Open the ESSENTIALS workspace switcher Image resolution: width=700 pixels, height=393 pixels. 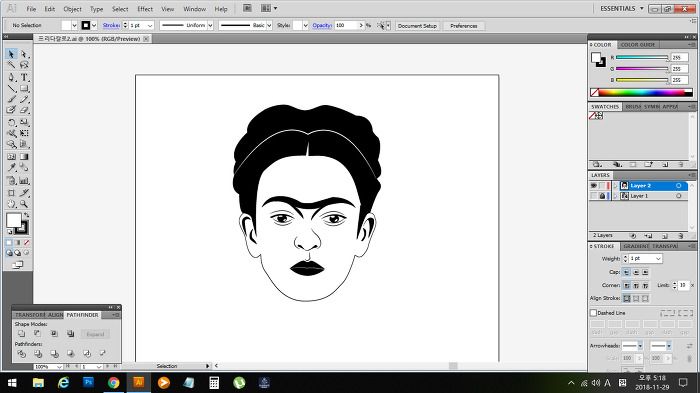point(622,8)
